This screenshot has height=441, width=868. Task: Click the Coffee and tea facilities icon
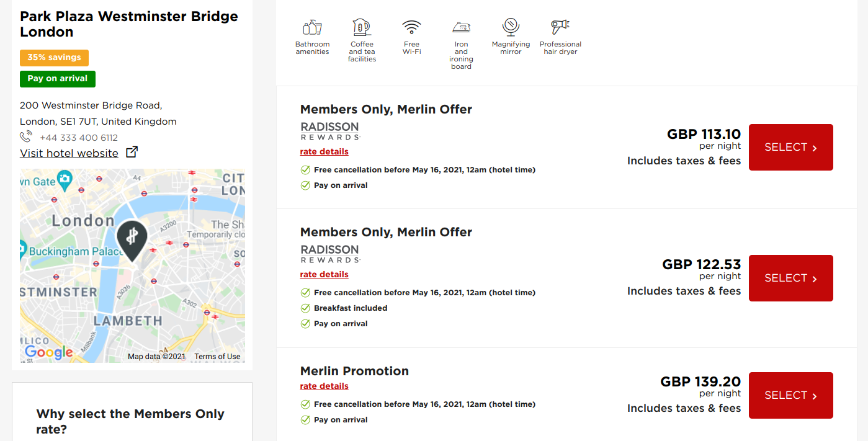pos(362,28)
